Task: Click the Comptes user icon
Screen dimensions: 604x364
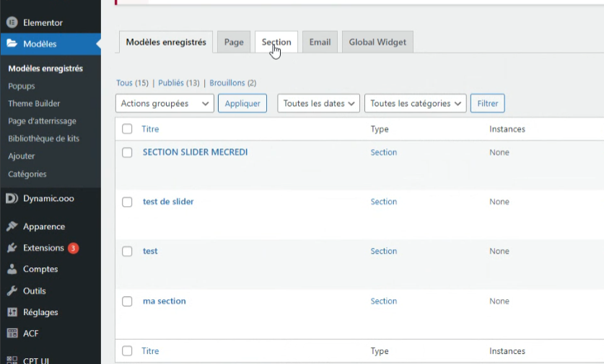Action: pyautogui.click(x=12, y=270)
